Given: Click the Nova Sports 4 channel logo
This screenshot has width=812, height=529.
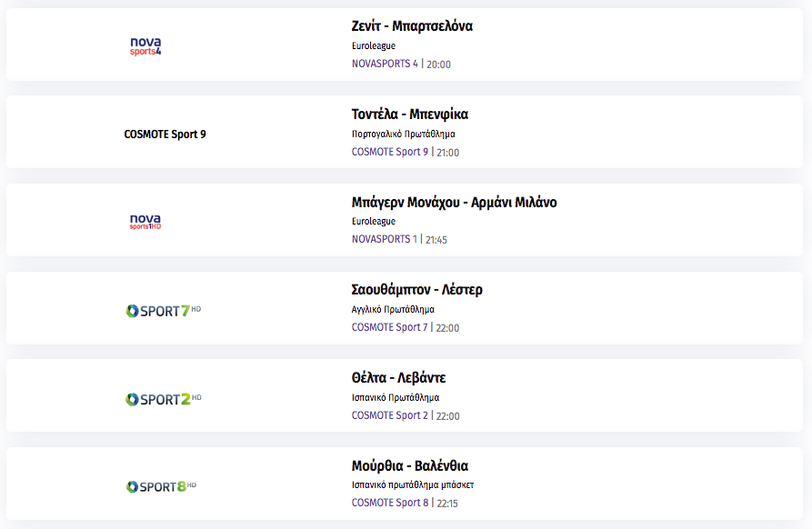Looking at the screenshot, I should [145, 46].
